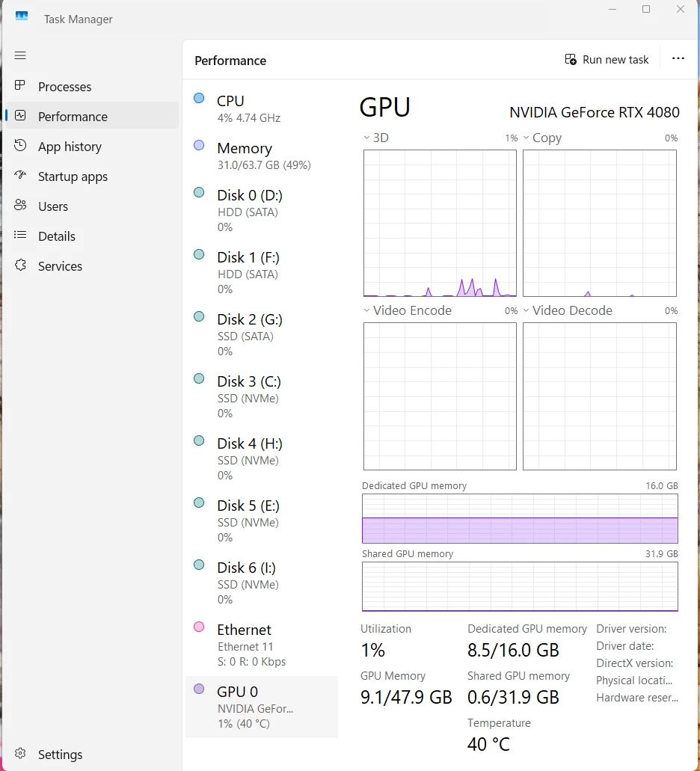700x771 pixels.
Task: Switch to the Users page
Action: 93,206
